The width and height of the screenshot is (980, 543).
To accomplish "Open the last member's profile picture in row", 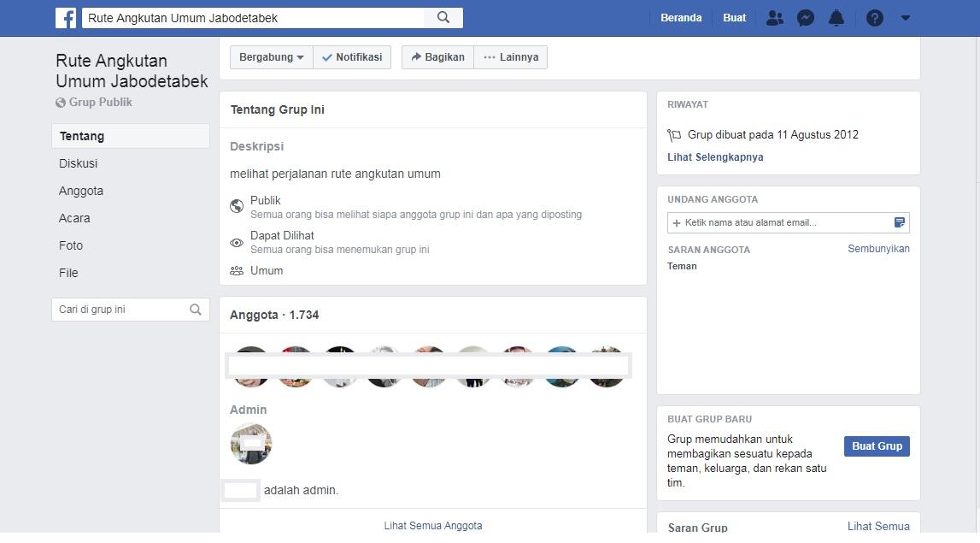I will tap(606, 367).
